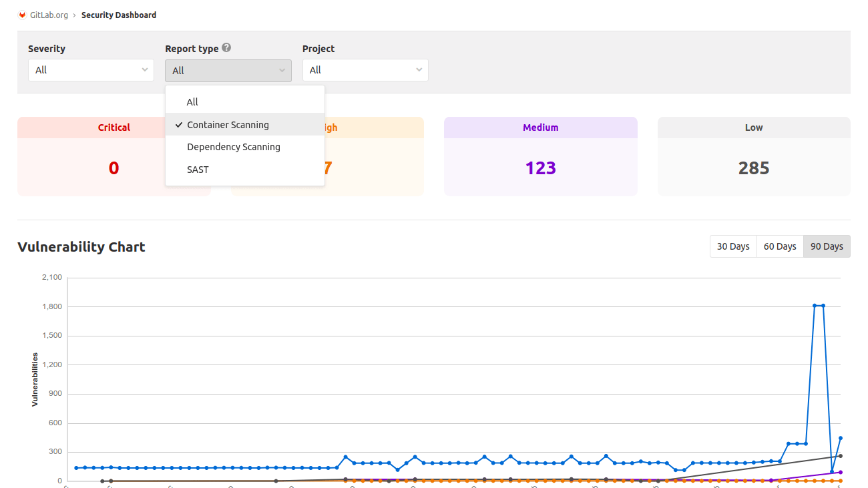Click the Project dropdown chevron icon
Viewport: 868px width, 488px height.
point(419,69)
